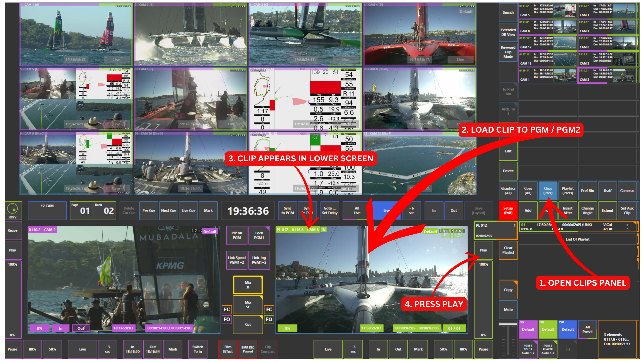Select the Mix 5F transition

[248, 305]
